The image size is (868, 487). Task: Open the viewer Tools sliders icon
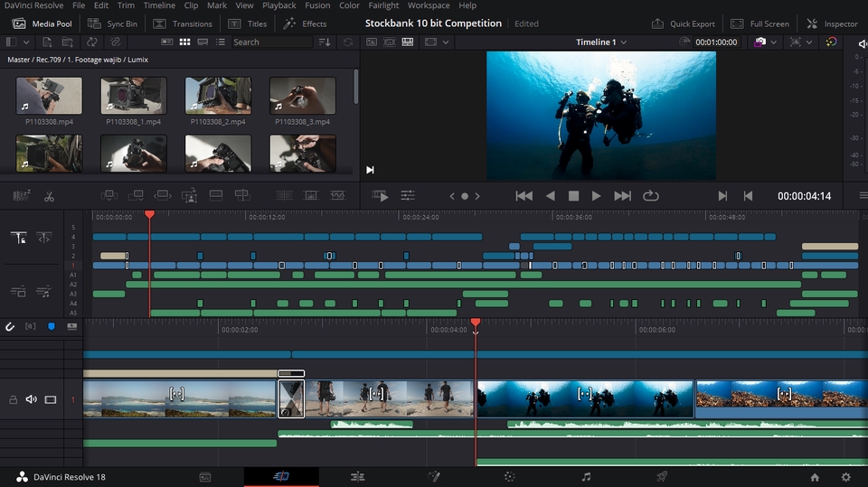[x=408, y=195]
